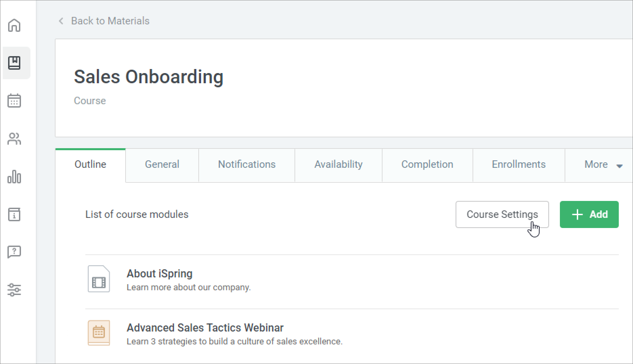The width and height of the screenshot is (633, 364).
Task: Expand the More tab dropdown
Action: [x=603, y=165]
